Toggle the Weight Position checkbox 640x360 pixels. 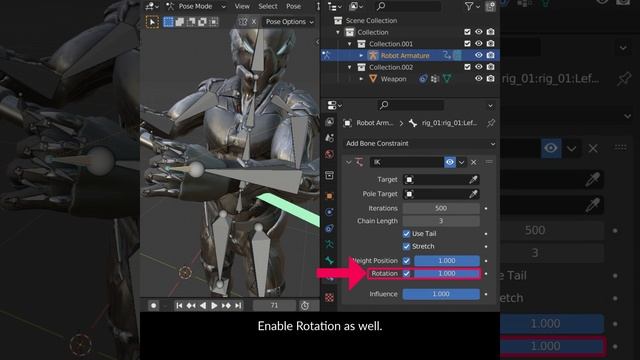pyautogui.click(x=407, y=260)
